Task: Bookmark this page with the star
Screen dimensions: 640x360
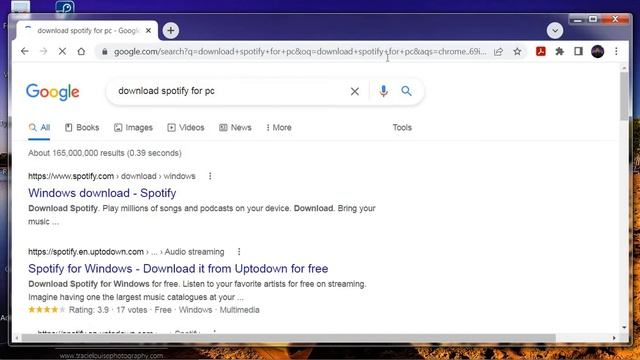Action: pos(517,51)
